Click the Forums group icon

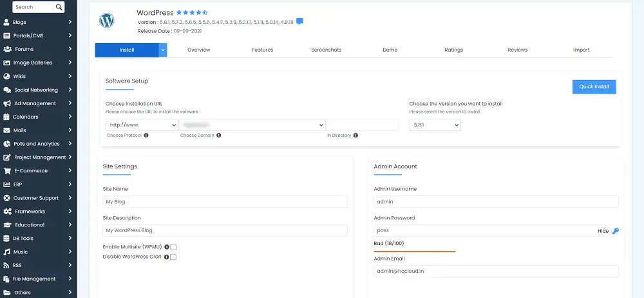point(7,49)
